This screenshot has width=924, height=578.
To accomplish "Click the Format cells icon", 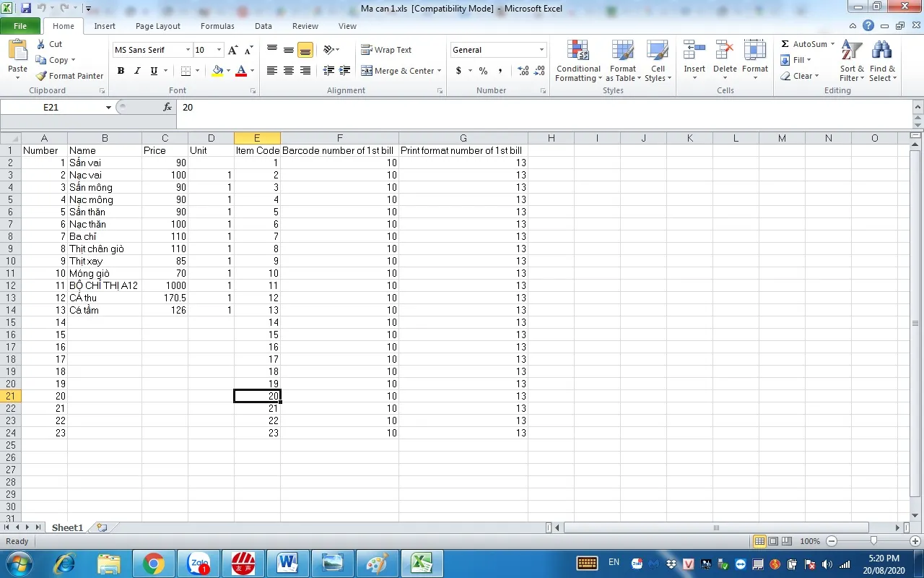I will pyautogui.click(x=755, y=51).
